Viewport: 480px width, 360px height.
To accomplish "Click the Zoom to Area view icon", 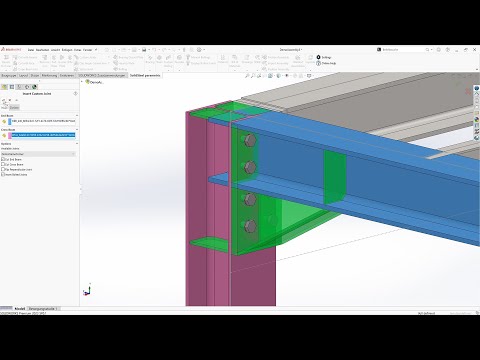I will 253,76.
